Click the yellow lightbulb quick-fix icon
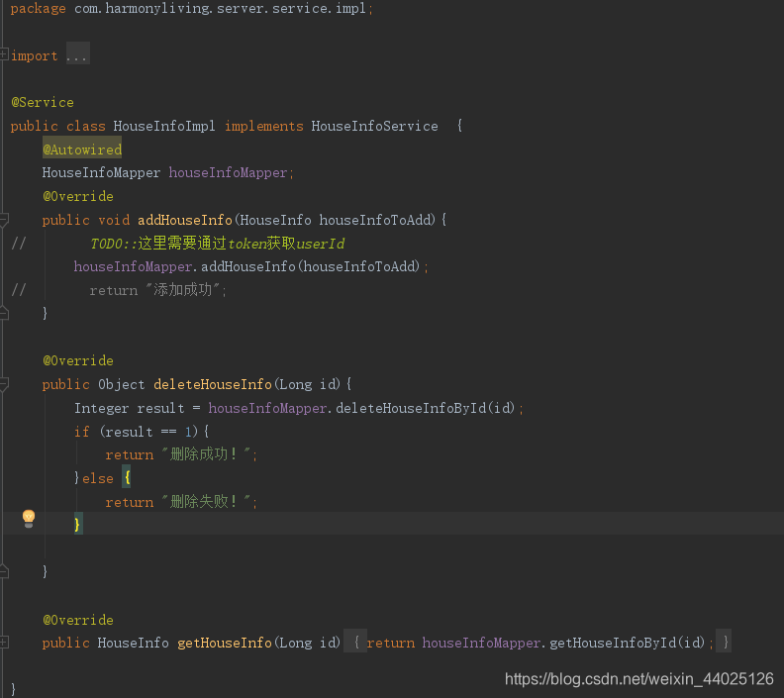 click(29, 519)
